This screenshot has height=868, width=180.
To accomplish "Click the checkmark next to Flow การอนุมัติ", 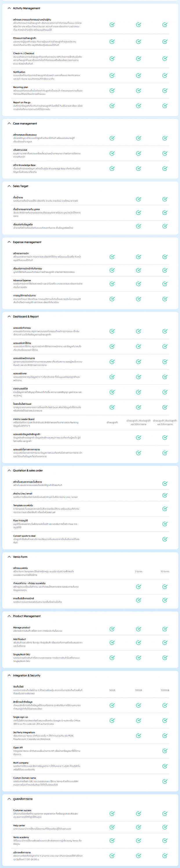I will pos(165,524).
